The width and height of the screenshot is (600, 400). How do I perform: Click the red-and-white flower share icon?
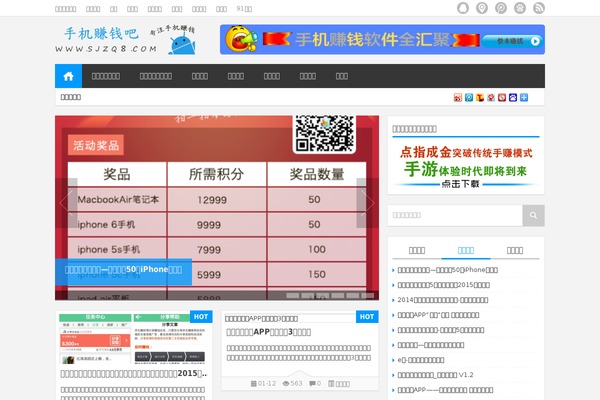coord(491,98)
